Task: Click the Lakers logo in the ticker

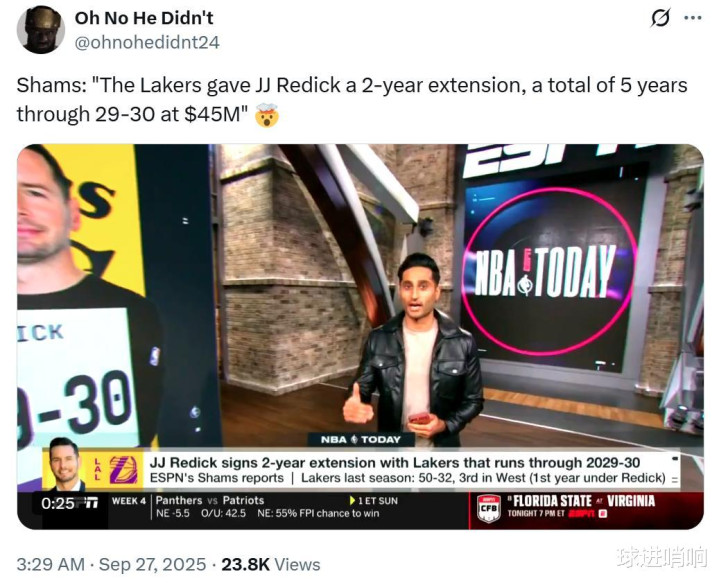Action: 123,470
